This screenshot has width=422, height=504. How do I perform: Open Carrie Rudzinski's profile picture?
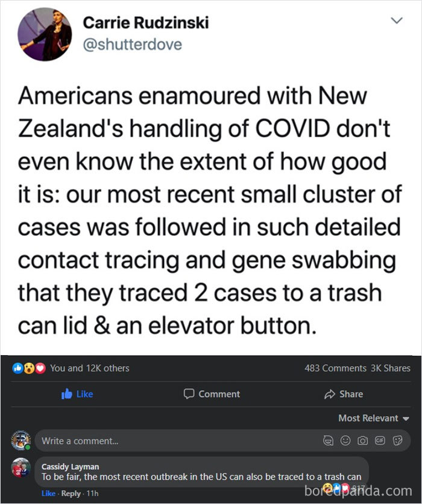pyautogui.click(x=45, y=34)
